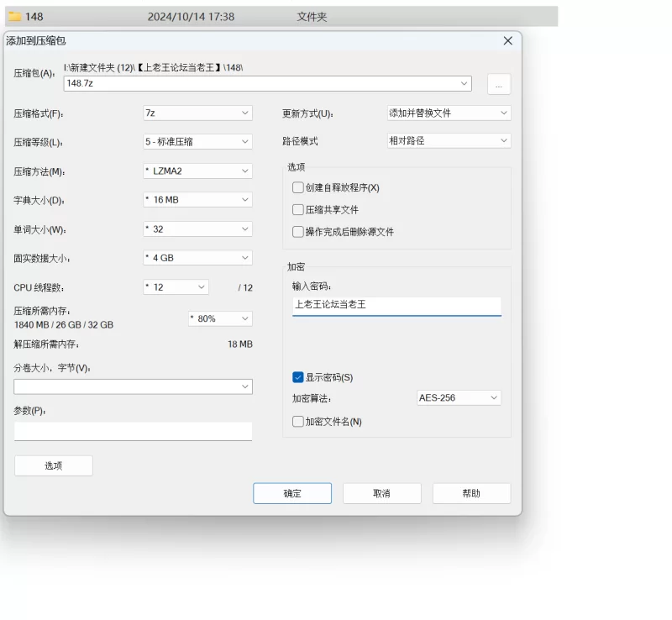
Task: Open the 加密算法 AES-256 dropdown
Action: [x=459, y=398]
